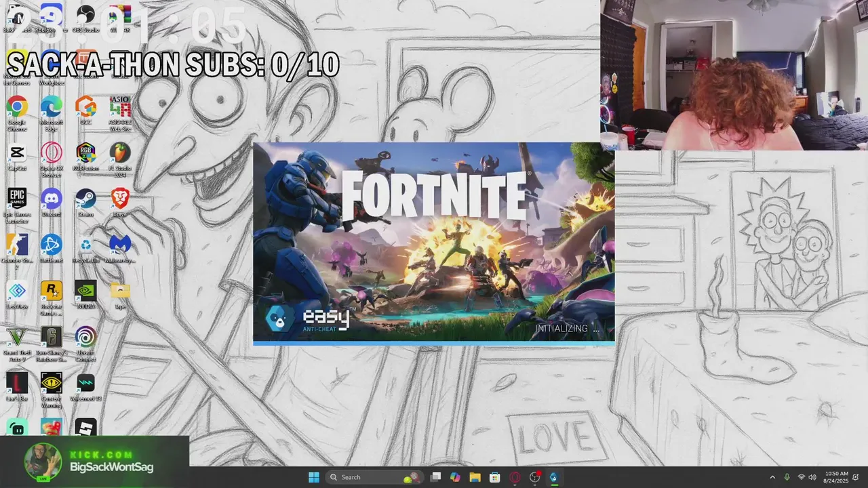Viewport: 868px width, 488px height.
Task: Expand the hidden system tray icons
Action: tap(772, 477)
